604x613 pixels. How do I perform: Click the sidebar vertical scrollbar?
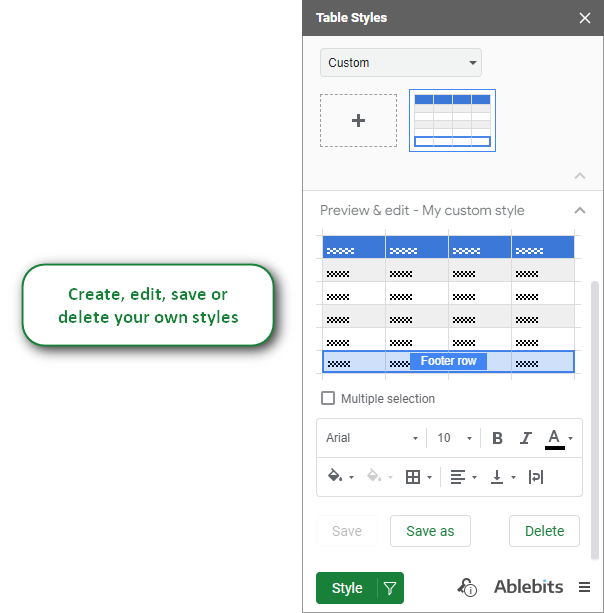595,420
